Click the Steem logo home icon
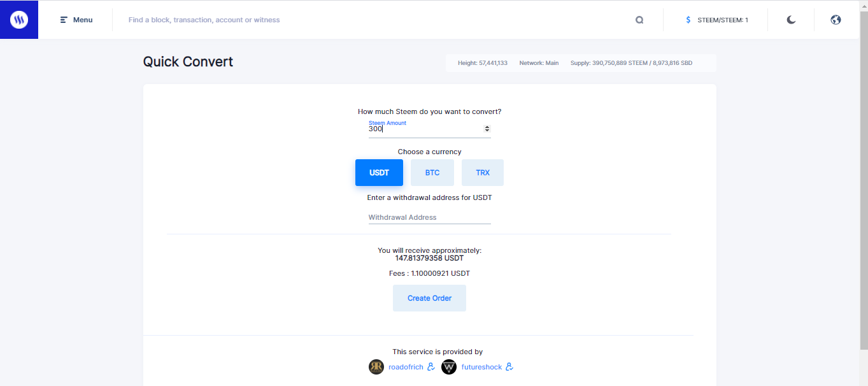The height and width of the screenshot is (386, 868). point(19,20)
